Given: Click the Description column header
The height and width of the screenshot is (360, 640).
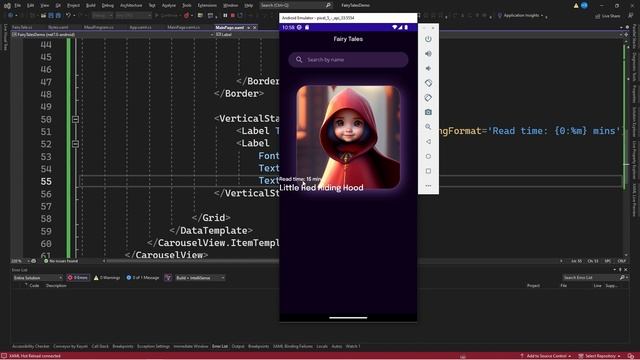Looking at the screenshot, I should coord(56,286).
